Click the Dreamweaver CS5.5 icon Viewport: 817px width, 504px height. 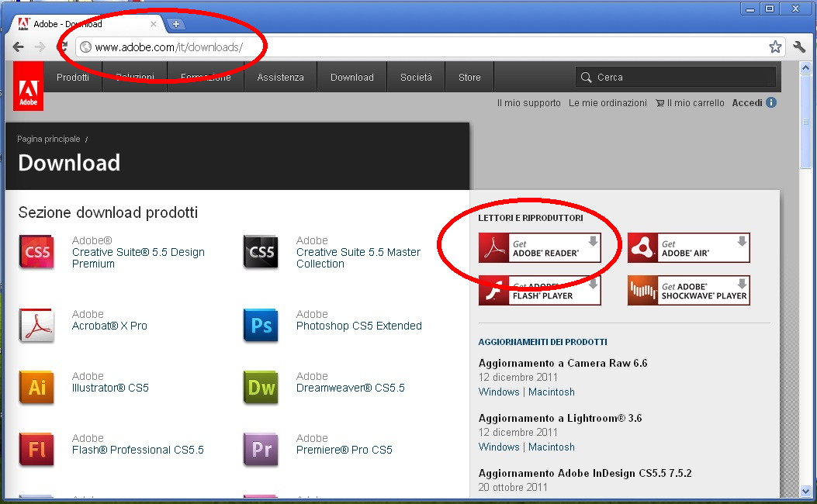[x=261, y=388]
